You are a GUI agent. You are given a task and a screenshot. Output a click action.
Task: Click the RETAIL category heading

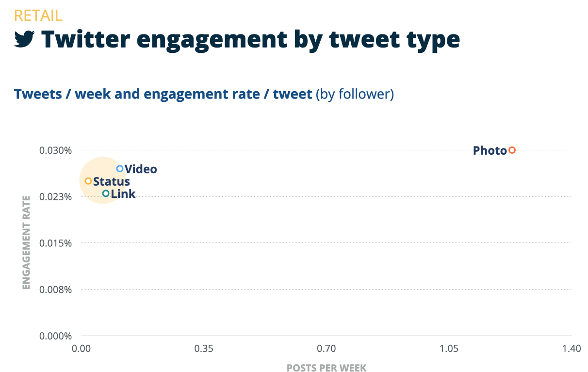pos(38,16)
